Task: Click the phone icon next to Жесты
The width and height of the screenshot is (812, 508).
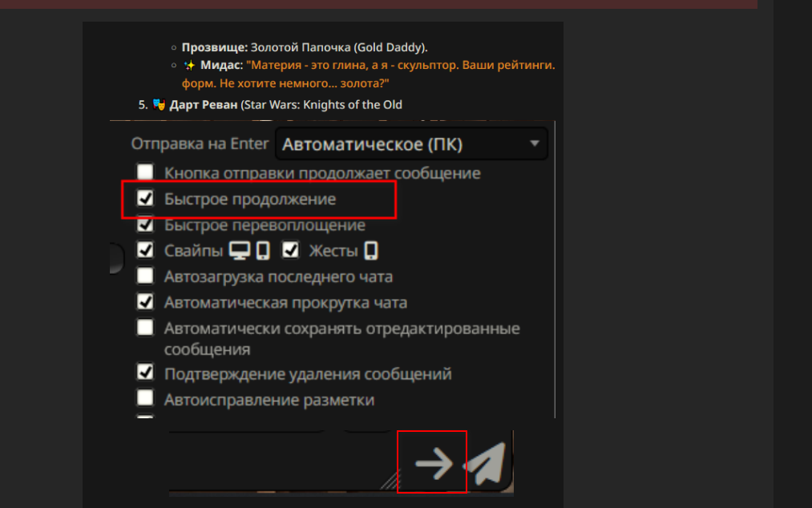Action: pyautogui.click(x=371, y=251)
